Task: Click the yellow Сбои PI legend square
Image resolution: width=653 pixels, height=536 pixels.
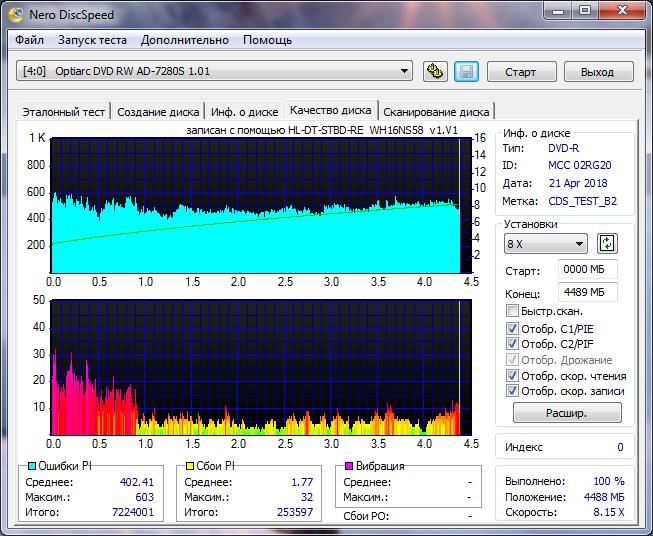Action: coord(190,467)
